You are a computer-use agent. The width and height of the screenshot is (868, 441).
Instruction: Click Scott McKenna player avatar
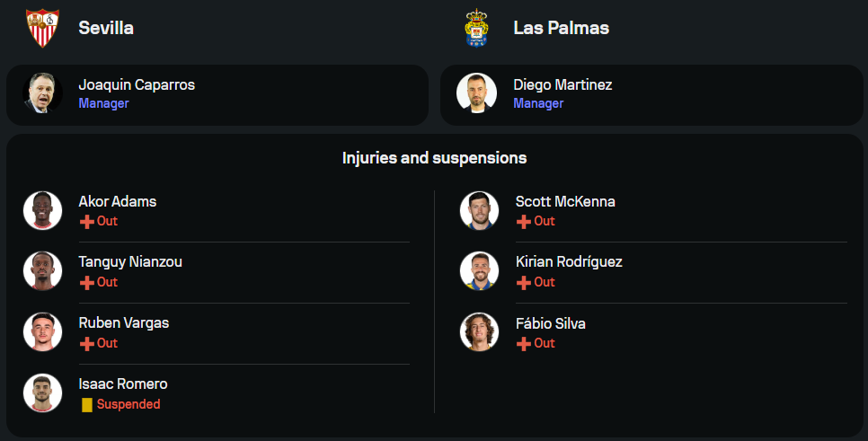click(479, 210)
